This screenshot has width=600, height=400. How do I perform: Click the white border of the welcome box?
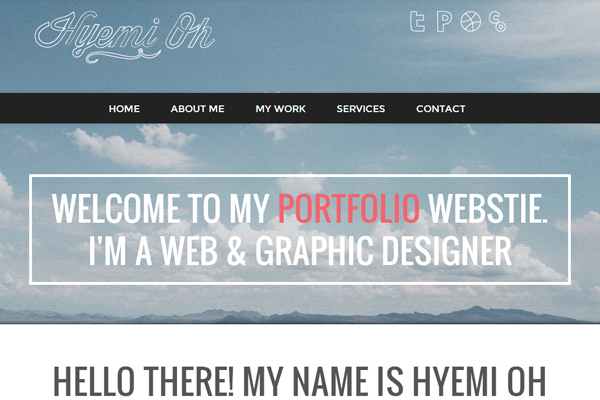click(300, 176)
